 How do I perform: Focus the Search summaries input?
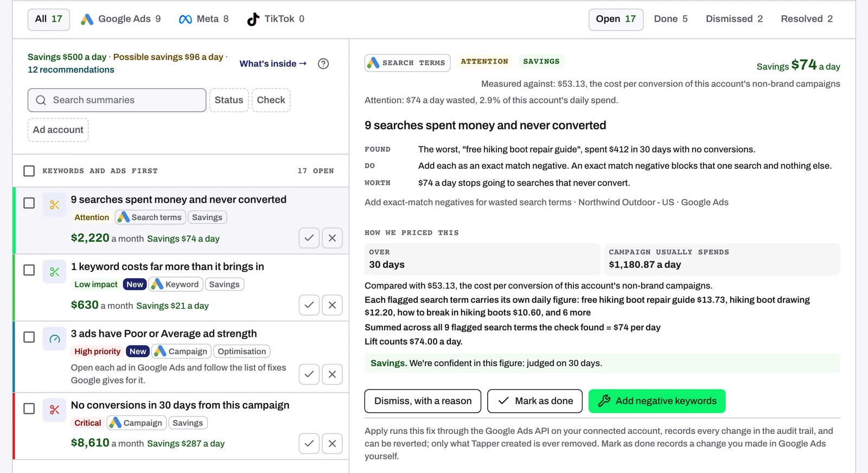(x=117, y=100)
